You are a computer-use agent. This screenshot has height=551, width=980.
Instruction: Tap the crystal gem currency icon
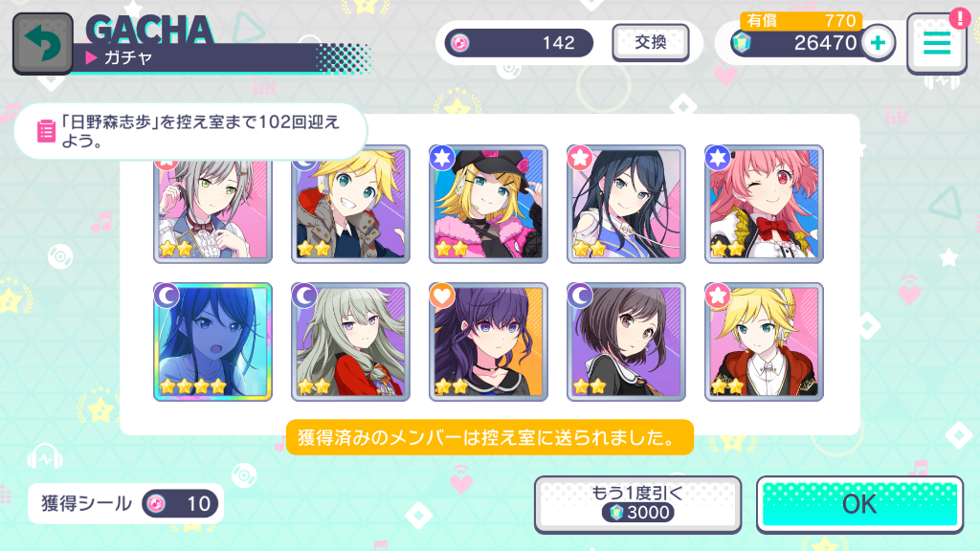[x=742, y=43]
